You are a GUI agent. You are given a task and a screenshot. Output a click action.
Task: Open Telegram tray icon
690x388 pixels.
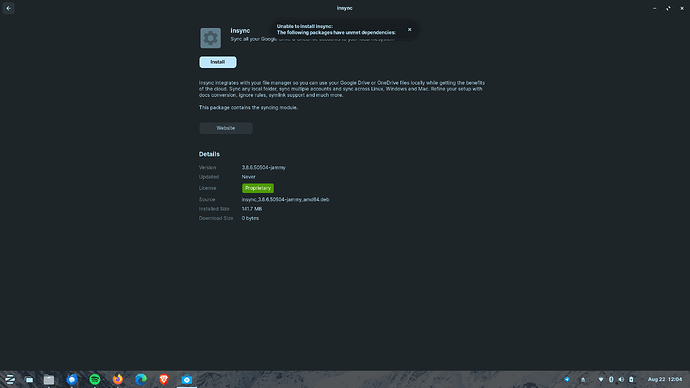[x=567, y=379]
